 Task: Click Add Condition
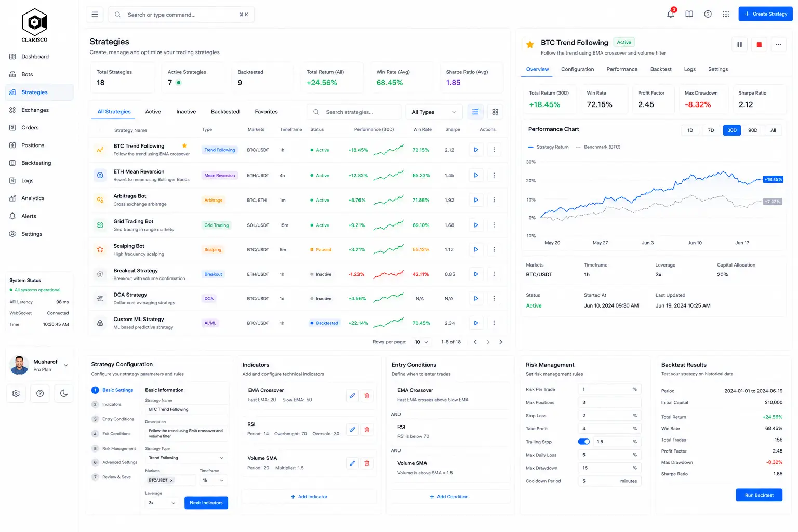tap(449, 497)
